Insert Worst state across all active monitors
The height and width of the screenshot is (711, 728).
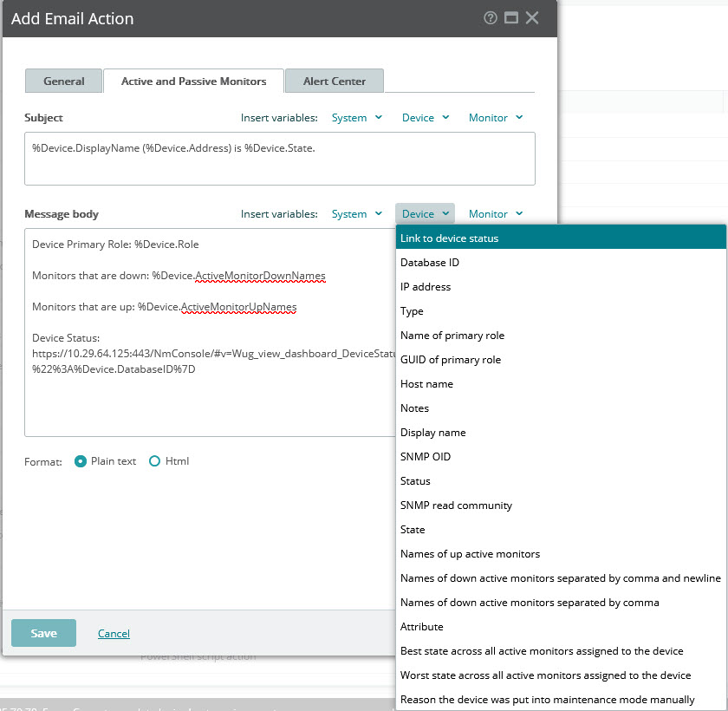tap(561, 675)
